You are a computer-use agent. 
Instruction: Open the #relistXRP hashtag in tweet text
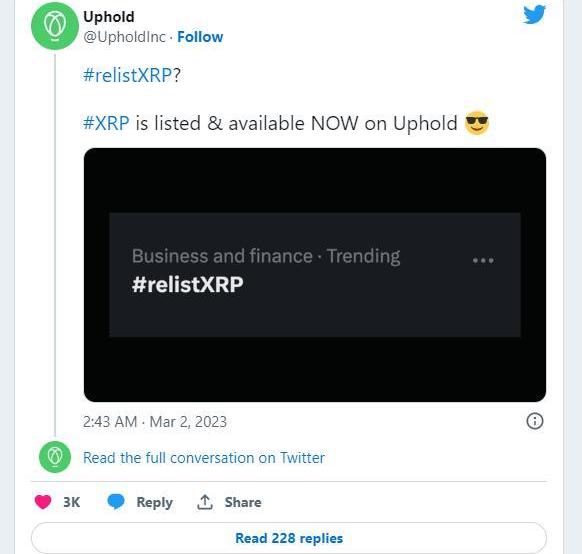click(x=127, y=75)
